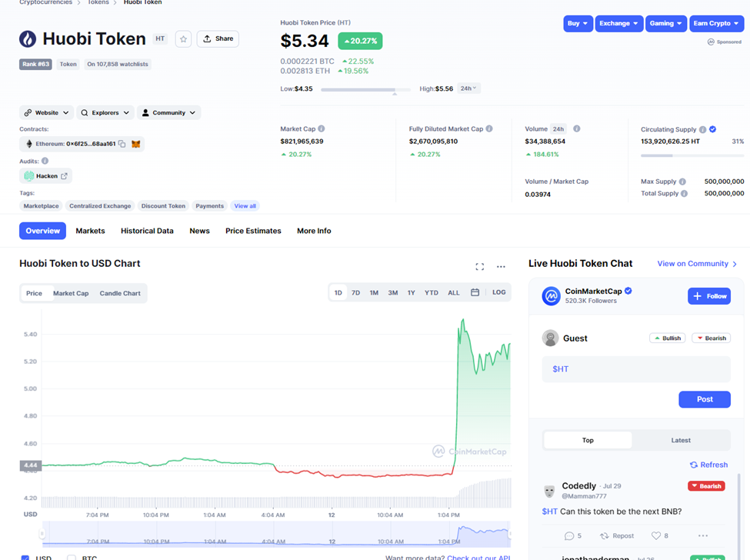
Task: Click circulating supply progress bar
Action: (x=692, y=155)
